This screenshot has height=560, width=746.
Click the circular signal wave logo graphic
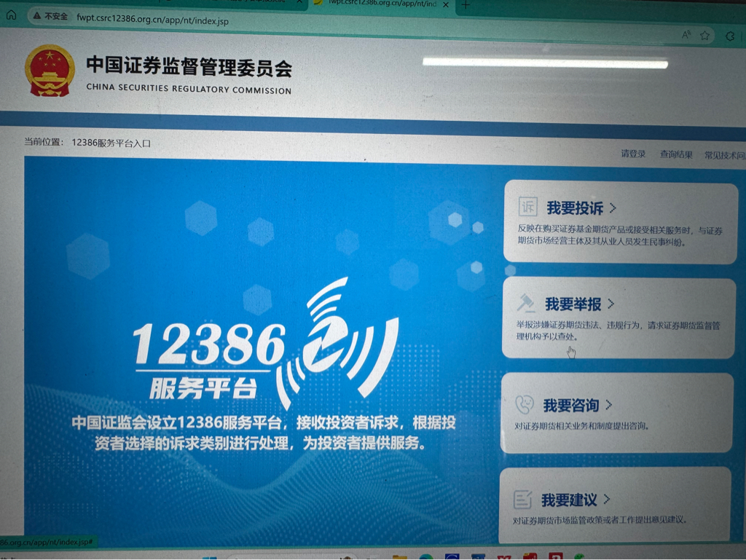tap(339, 343)
